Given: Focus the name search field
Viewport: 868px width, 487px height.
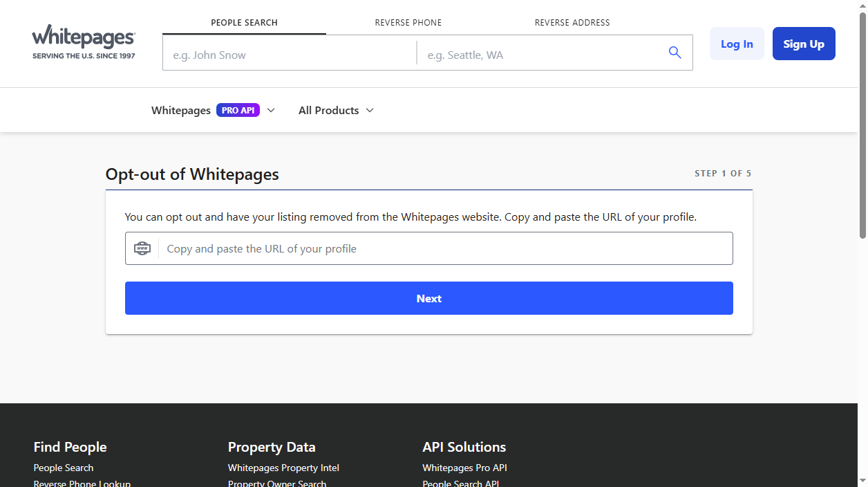Looking at the screenshot, I should pos(290,54).
